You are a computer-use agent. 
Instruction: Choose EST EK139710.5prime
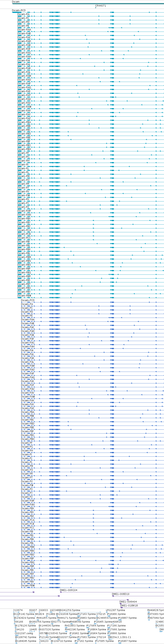[61, 641]
